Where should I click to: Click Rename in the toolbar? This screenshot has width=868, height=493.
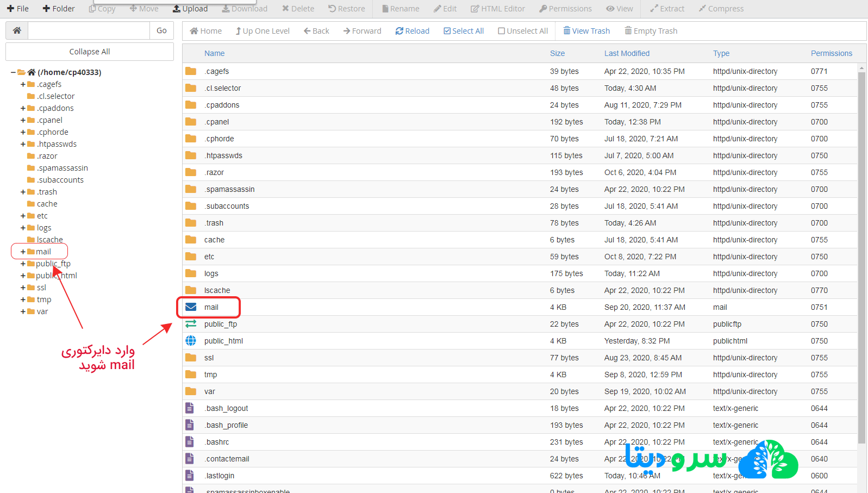click(x=401, y=9)
